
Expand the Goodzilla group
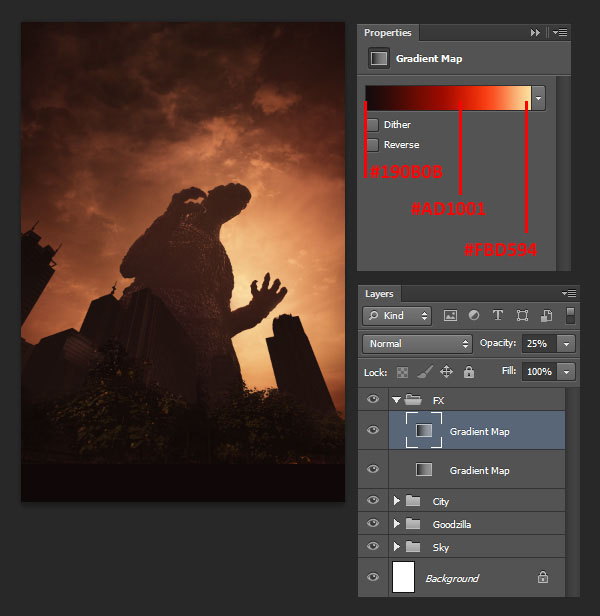pyautogui.click(x=397, y=524)
